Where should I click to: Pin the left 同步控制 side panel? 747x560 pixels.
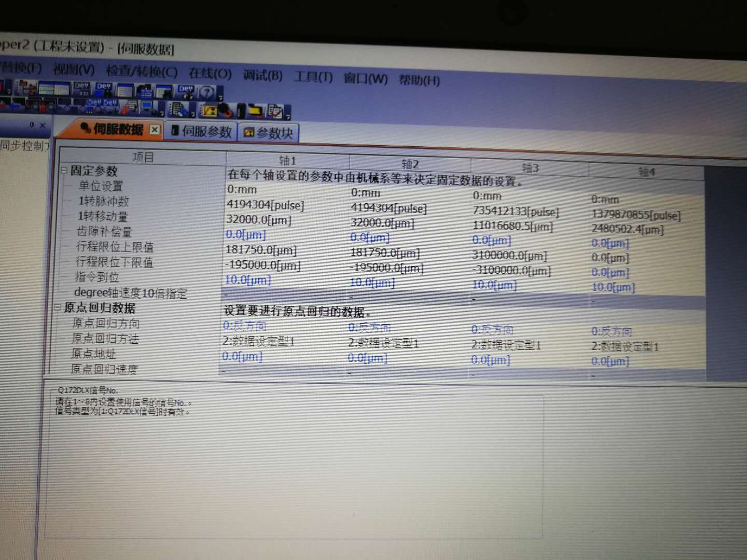click(x=32, y=125)
